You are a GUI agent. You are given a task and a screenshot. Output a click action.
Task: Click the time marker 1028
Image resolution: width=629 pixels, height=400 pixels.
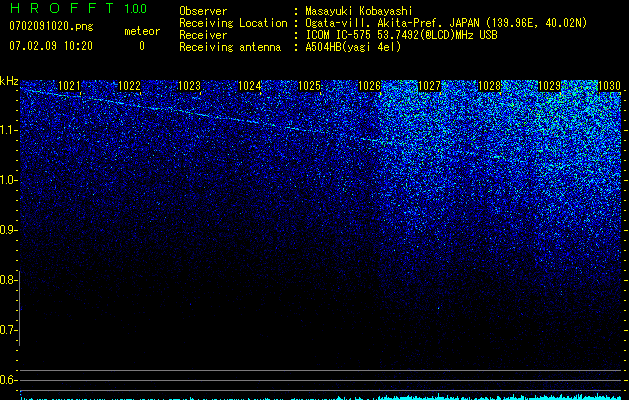click(x=490, y=86)
